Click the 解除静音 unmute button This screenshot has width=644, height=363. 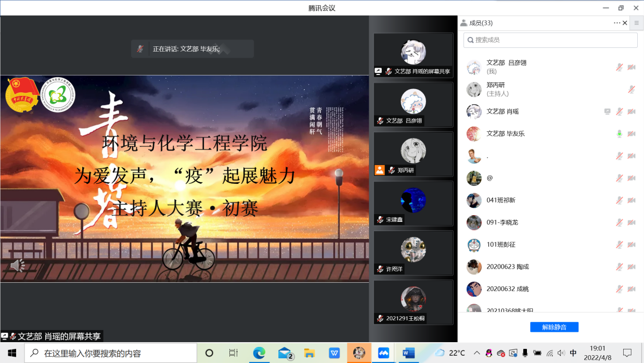click(x=554, y=327)
